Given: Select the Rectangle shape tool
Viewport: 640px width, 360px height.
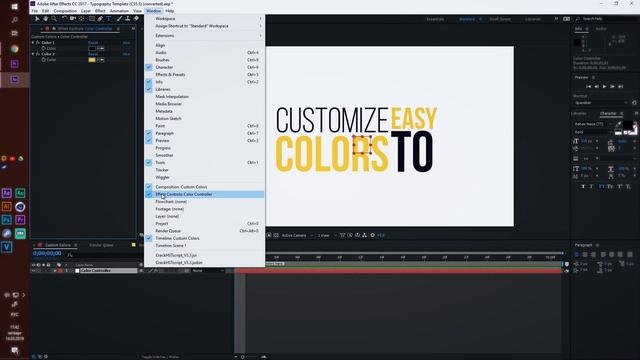Looking at the screenshot, I should [x=92, y=19].
